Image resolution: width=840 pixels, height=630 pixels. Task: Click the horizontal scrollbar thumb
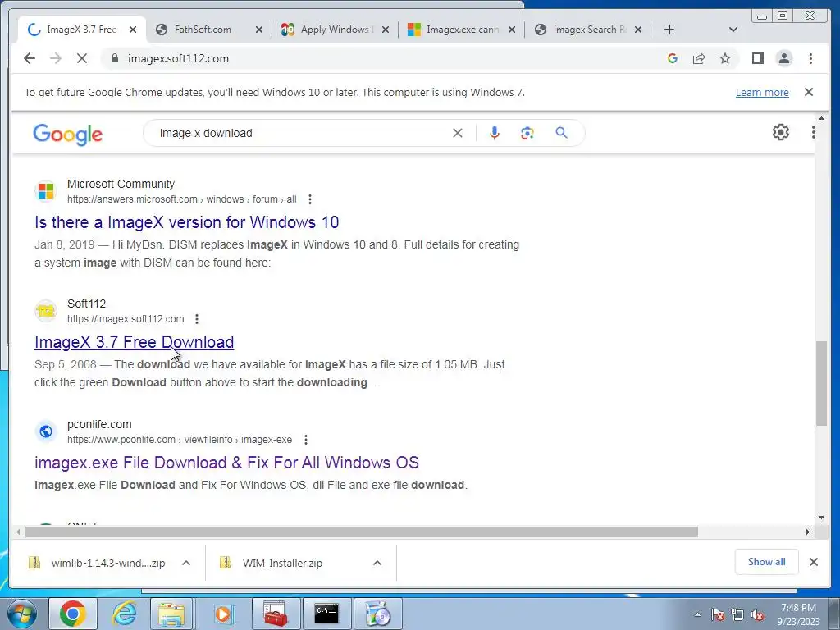362,532
